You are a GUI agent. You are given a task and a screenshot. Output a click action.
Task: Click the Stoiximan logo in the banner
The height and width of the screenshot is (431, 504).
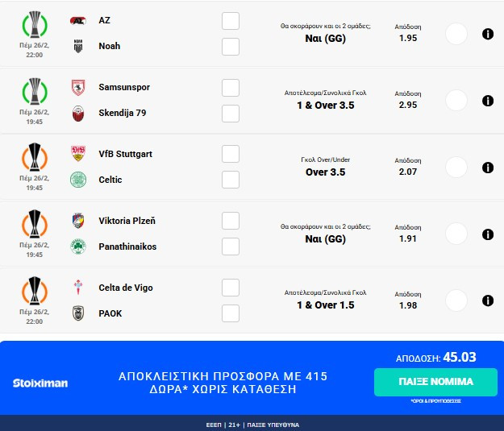(40, 383)
